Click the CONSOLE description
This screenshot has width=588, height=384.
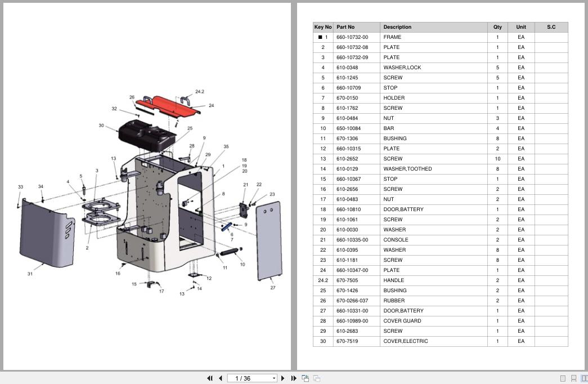396,240
